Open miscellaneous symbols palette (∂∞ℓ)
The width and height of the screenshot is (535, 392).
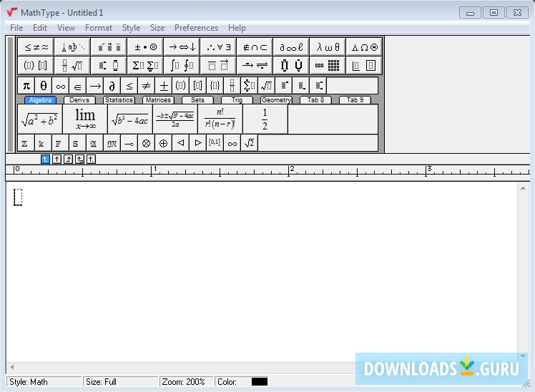291,47
